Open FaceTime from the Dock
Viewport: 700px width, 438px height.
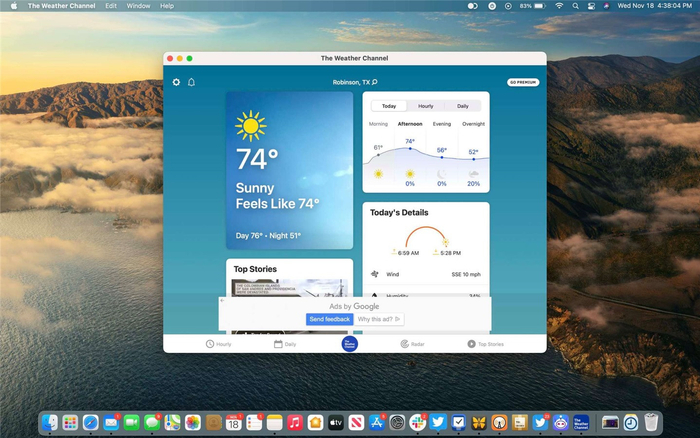131,422
